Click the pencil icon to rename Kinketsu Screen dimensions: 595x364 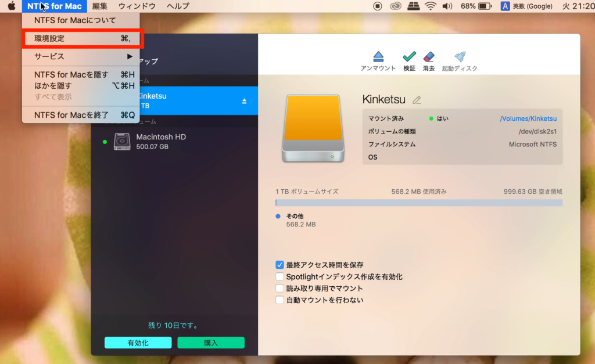click(x=417, y=100)
